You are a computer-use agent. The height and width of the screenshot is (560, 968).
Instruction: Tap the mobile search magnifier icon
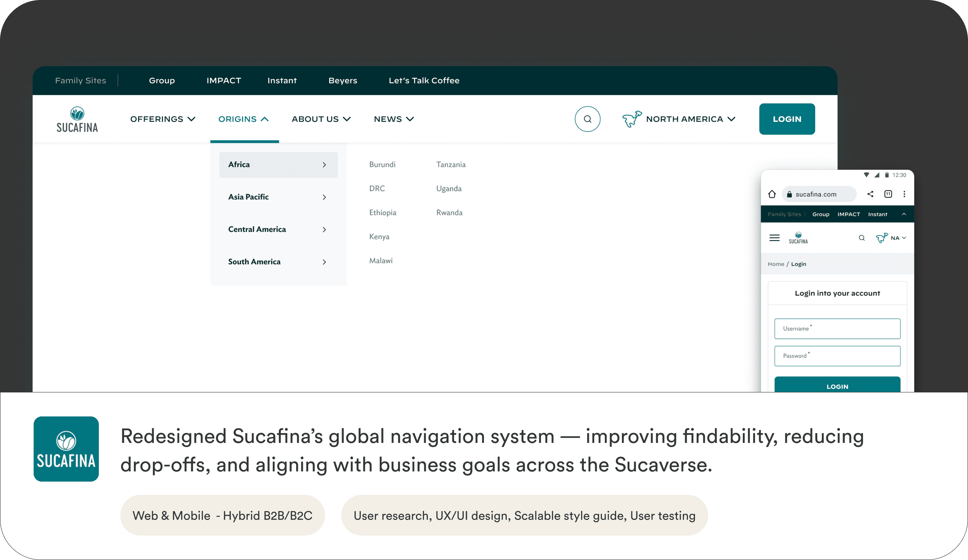tap(862, 238)
